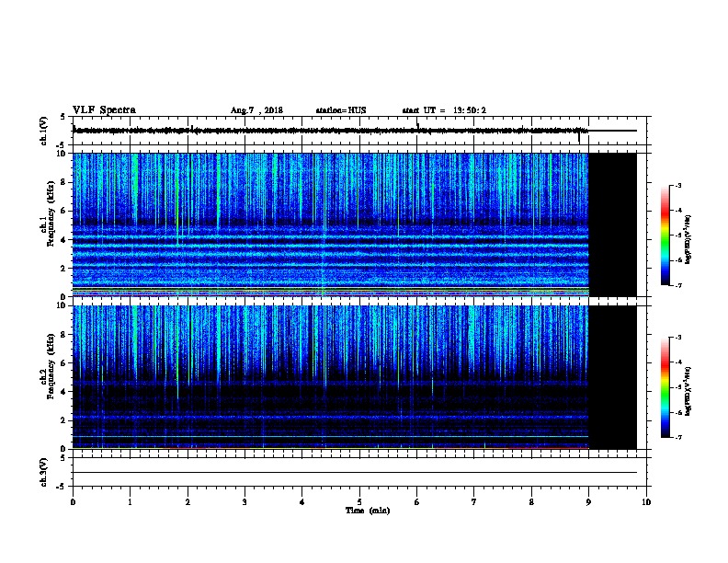Click the "2" kHz tick on ch.1 frequency axis
Viewport: 728px width, 563px height.
[x=64, y=268]
